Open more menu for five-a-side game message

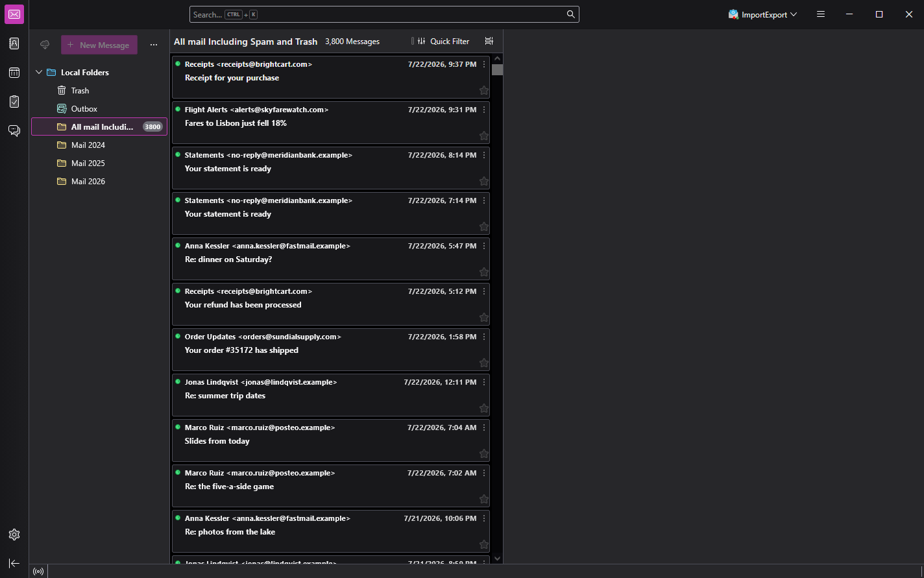click(x=484, y=473)
